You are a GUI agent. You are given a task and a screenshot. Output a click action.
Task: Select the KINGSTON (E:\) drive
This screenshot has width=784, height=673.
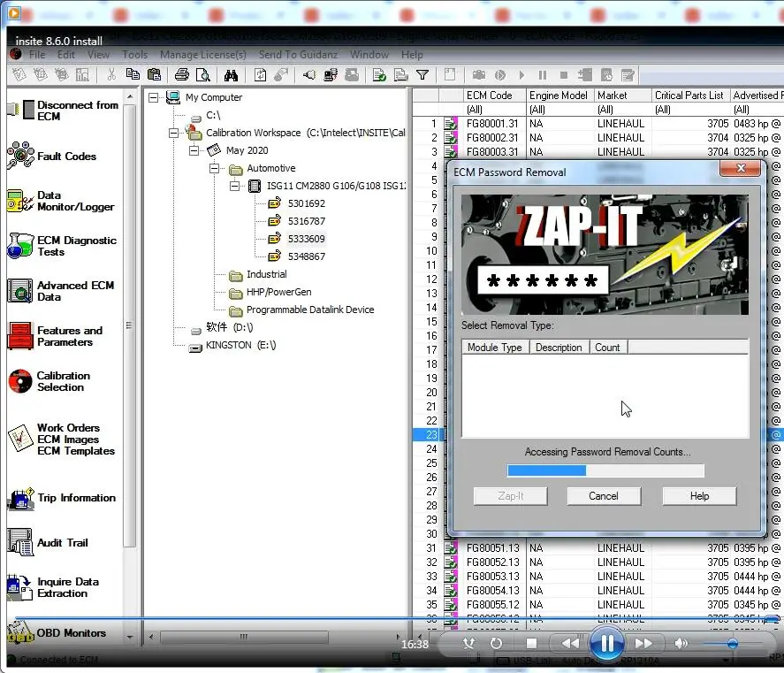point(240,345)
